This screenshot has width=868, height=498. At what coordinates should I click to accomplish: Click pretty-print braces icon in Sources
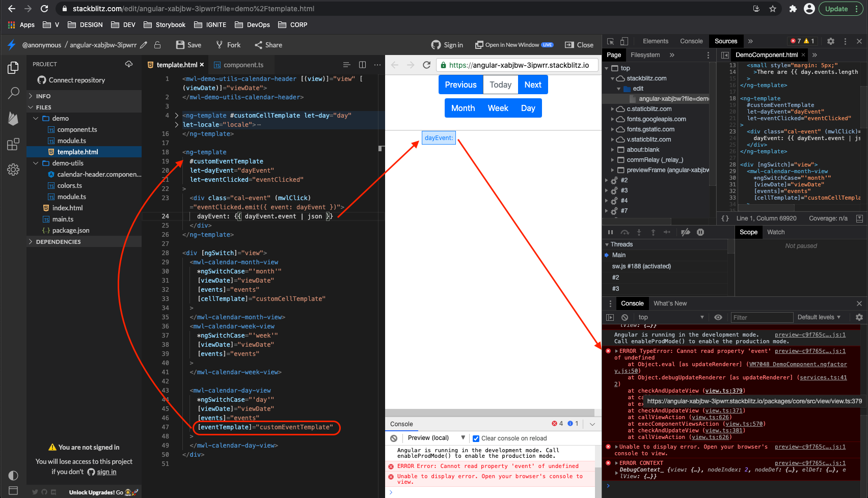pos(725,218)
